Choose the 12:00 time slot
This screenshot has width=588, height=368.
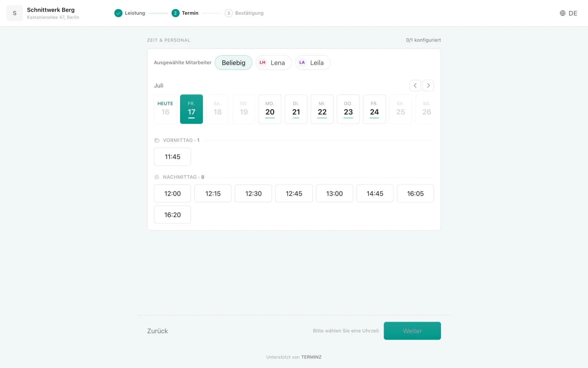(x=172, y=194)
